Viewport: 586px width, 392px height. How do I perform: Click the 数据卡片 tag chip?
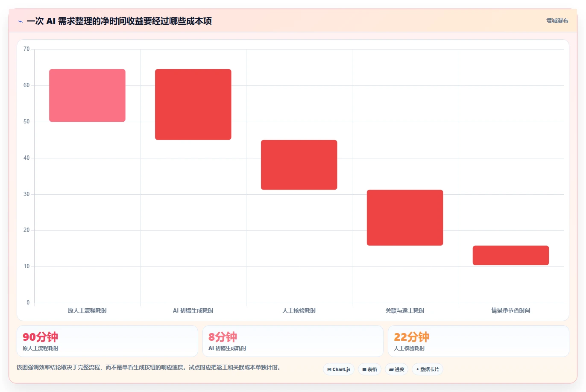pyautogui.click(x=428, y=369)
